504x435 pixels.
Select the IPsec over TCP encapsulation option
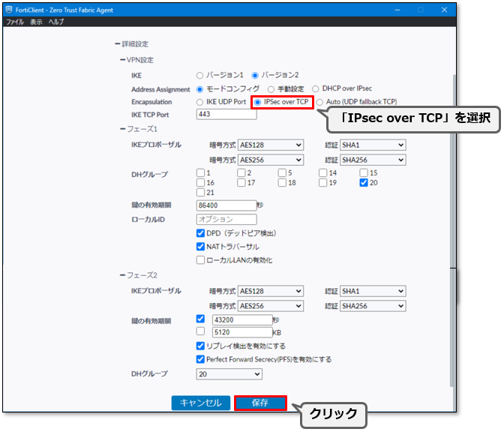click(x=258, y=102)
